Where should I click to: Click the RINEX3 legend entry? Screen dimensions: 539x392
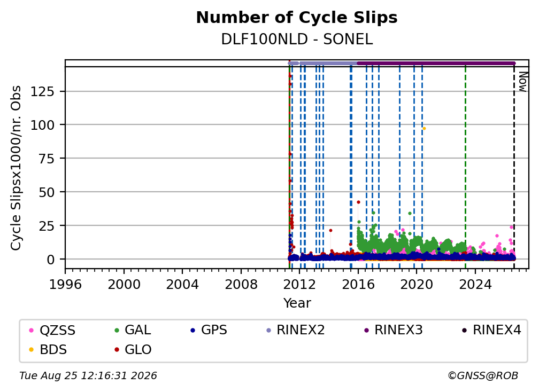coord(393,330)
